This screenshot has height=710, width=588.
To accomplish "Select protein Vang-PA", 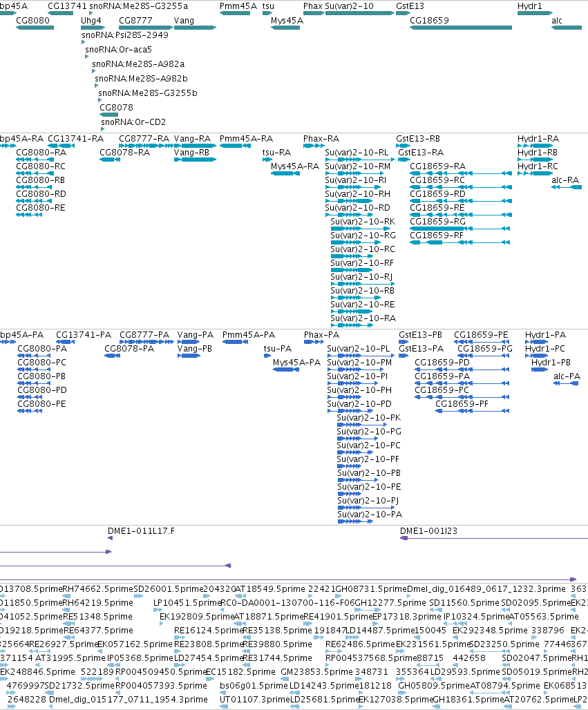I will (x=188, y=341).
